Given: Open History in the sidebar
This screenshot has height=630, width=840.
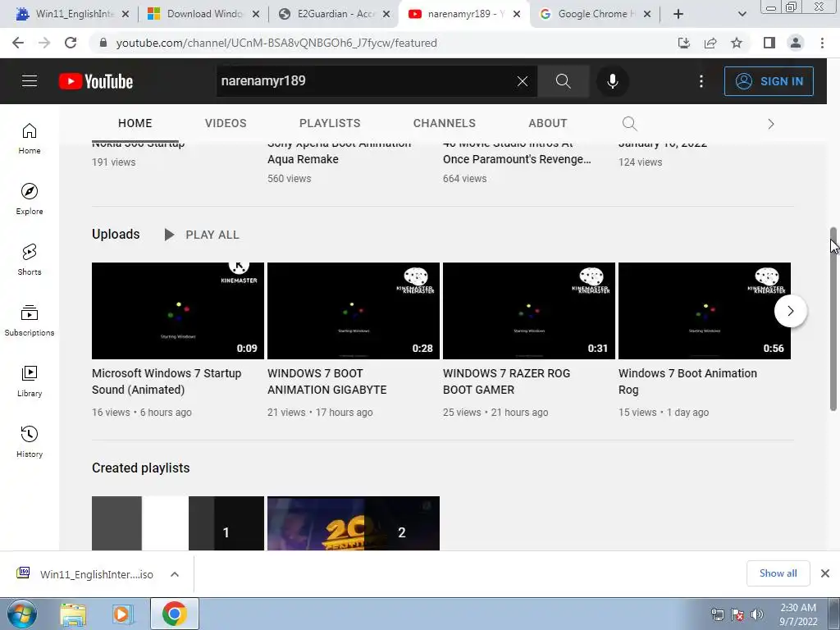Looking at the screenshot, I should tap(30, 442).
